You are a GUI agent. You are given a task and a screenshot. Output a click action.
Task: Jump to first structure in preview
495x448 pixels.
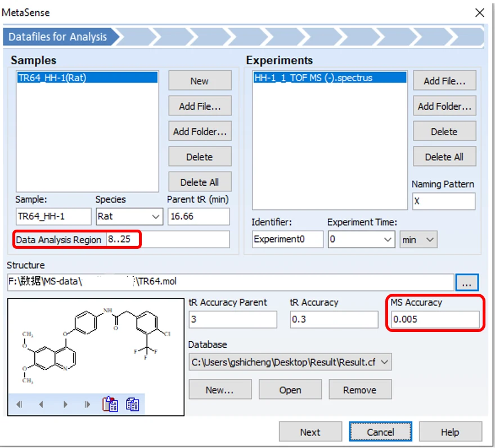[19, 405]
